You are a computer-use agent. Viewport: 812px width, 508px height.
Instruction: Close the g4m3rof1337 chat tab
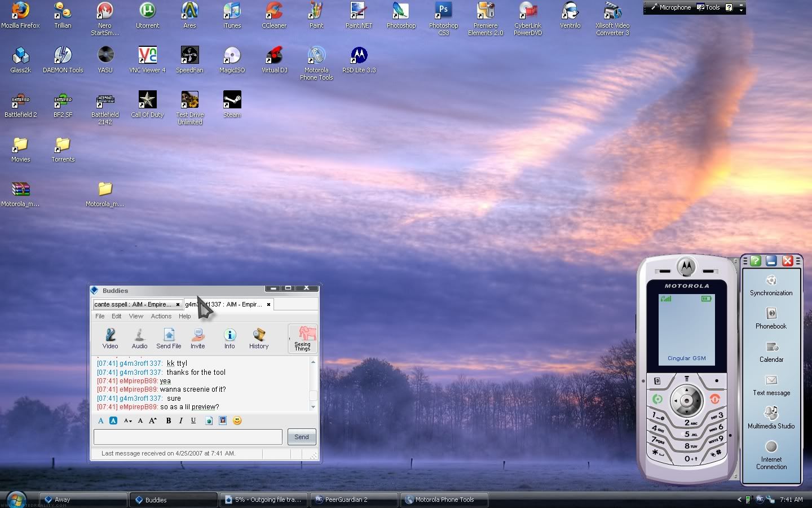click(x=268, y=304)
